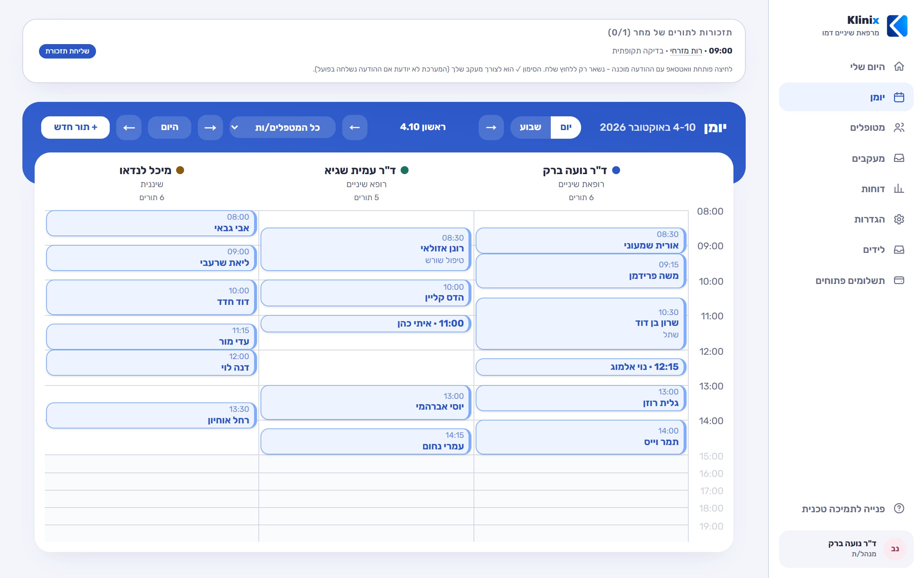The image size is (924, 578).
Task: Open the 11:00 איתי כהן appointment
Action: coord(366,324)
